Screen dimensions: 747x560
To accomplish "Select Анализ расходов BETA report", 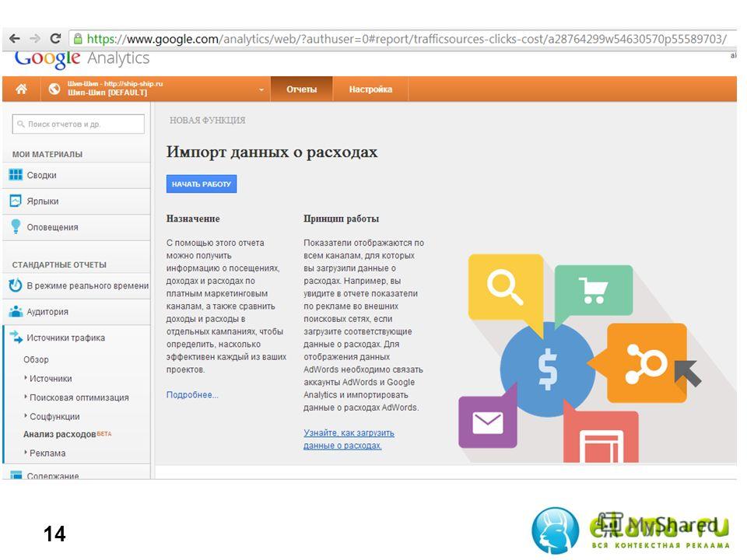I will point(67,434).
